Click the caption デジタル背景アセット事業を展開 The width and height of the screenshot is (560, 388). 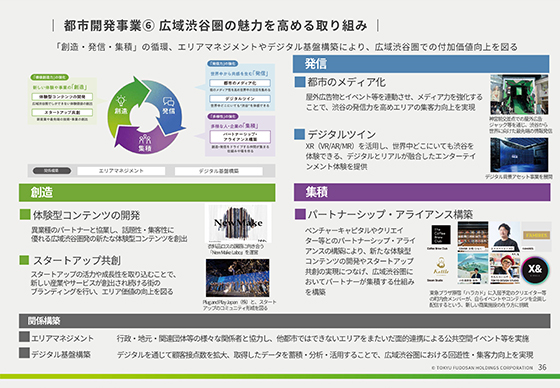pos(519,177)
